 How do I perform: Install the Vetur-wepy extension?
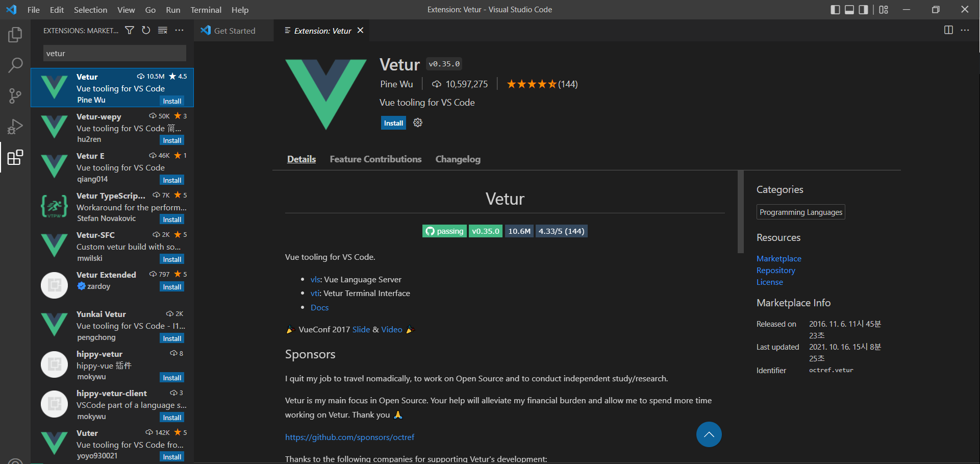pos(172,140)
